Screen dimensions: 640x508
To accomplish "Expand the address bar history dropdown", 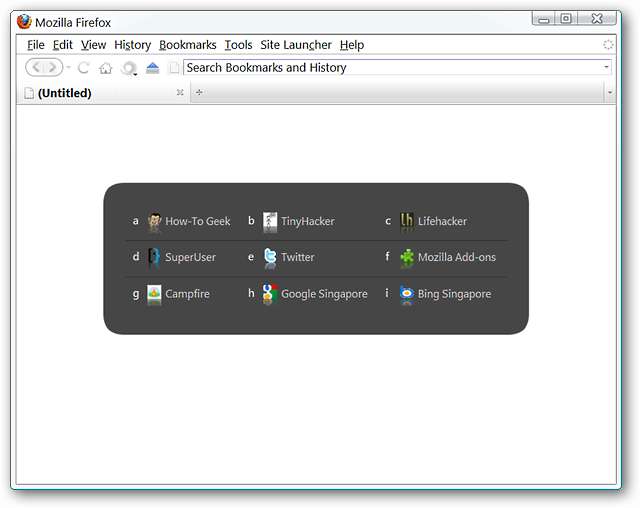I will pyautogui.click(x=606, y=67).
